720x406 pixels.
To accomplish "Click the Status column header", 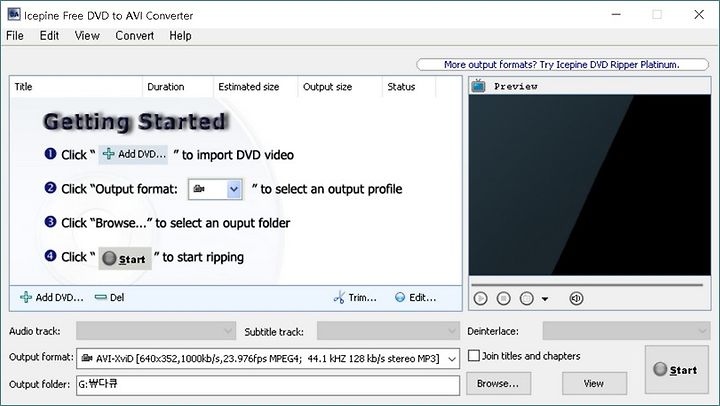I will [x=409, y=87].
